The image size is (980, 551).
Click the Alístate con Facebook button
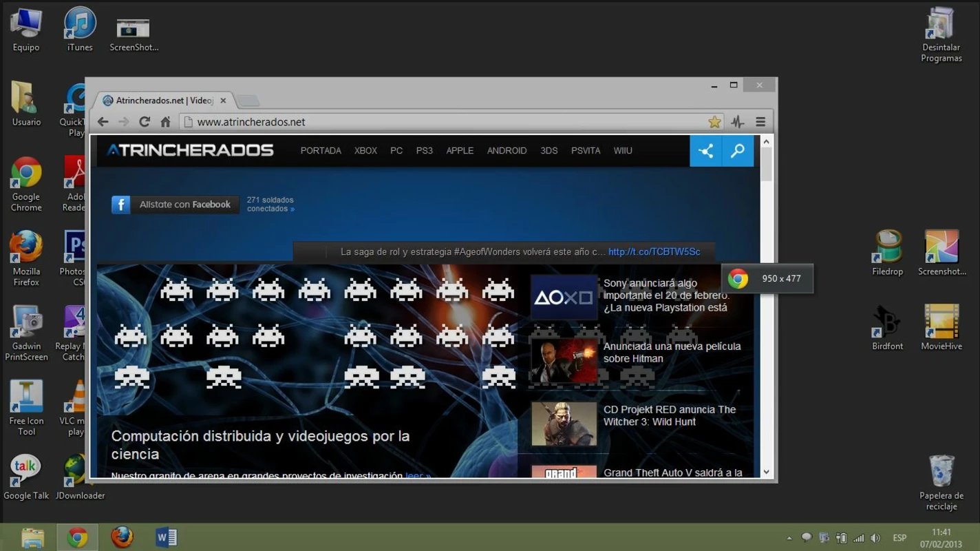(x=175, y=205)
